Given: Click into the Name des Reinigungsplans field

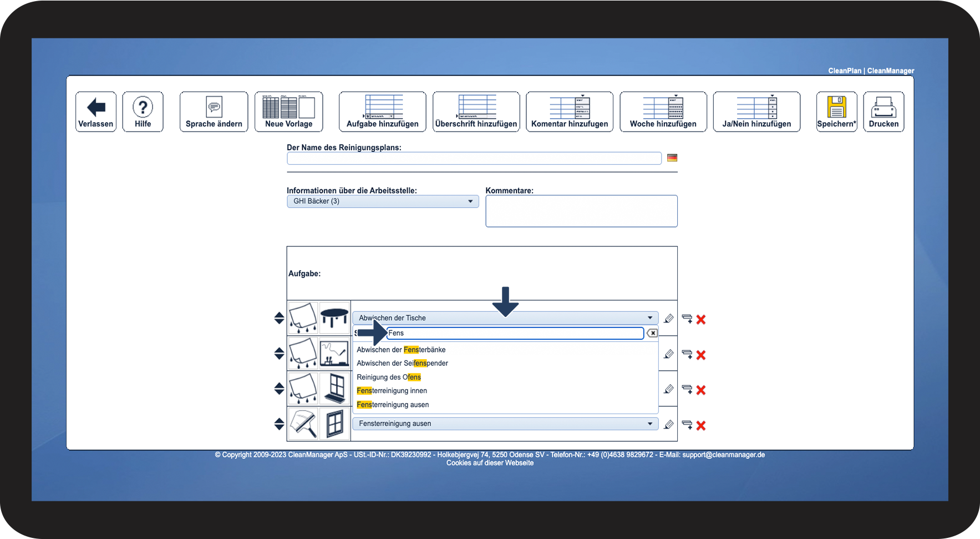Looking at the screenshot, I should (x=474, y=158).
